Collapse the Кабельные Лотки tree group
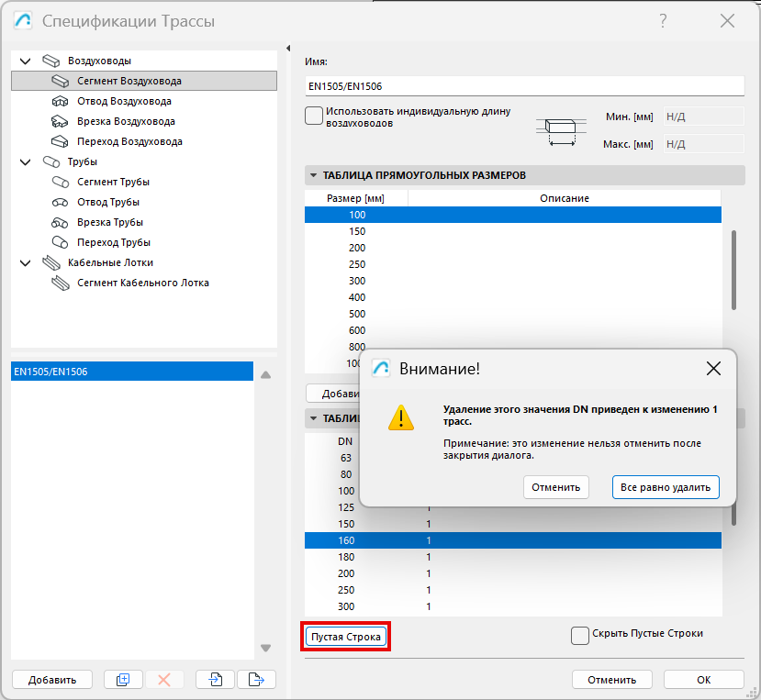The image size is (761, 700). click(25, 263)
